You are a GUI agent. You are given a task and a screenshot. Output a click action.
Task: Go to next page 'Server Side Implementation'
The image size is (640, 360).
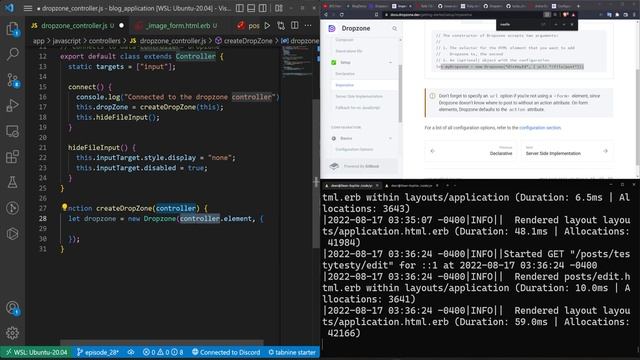(567, 151)
